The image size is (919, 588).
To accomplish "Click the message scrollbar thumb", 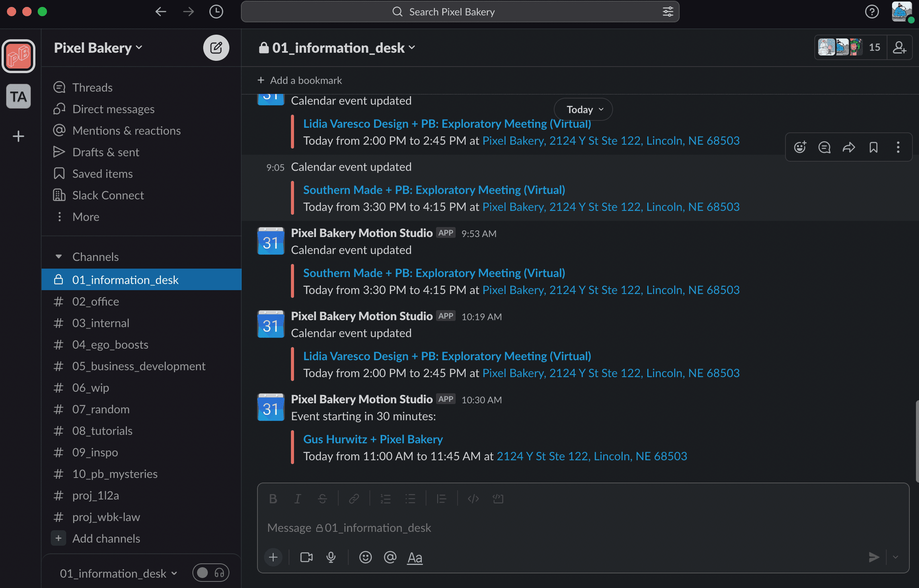I will 917,441.
